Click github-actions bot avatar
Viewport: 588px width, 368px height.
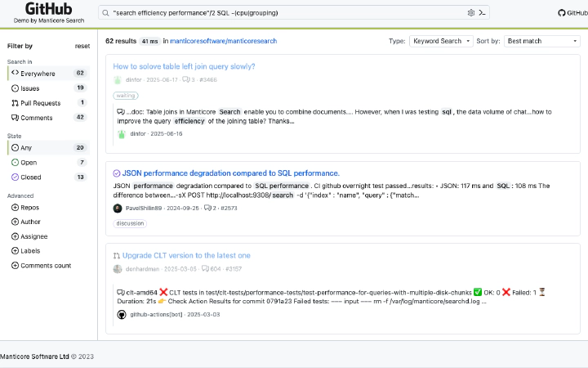[122, 315]
